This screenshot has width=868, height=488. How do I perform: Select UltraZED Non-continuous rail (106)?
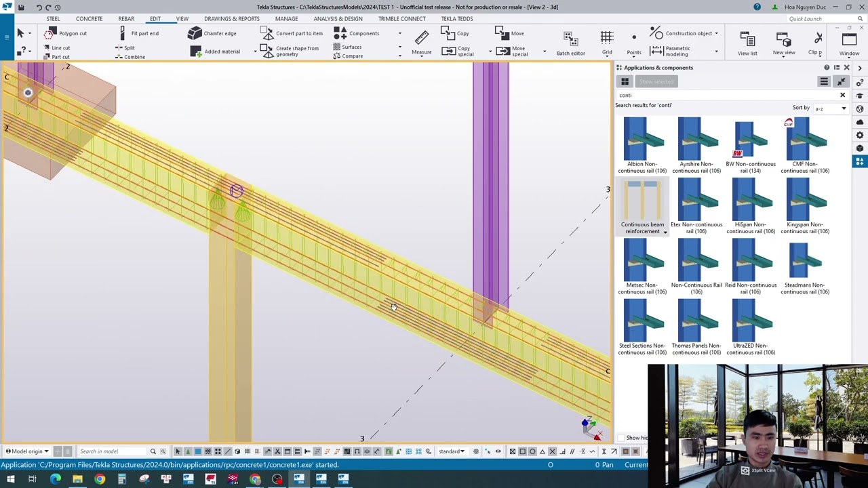(x=751, y=328)
